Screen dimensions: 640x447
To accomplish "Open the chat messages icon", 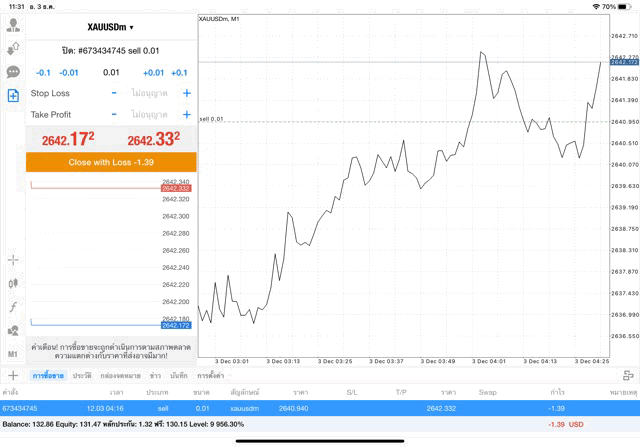I will click(13, 71).
